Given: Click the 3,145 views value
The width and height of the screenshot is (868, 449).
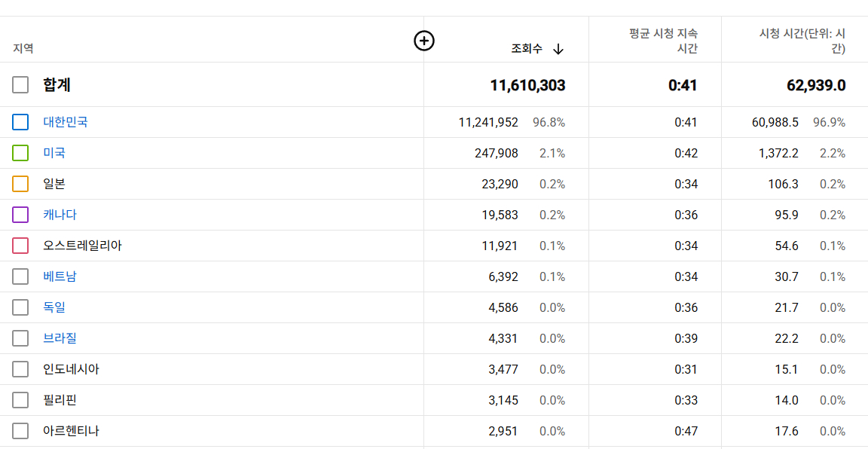Looking at the screenshot, I should click(503, 400).
